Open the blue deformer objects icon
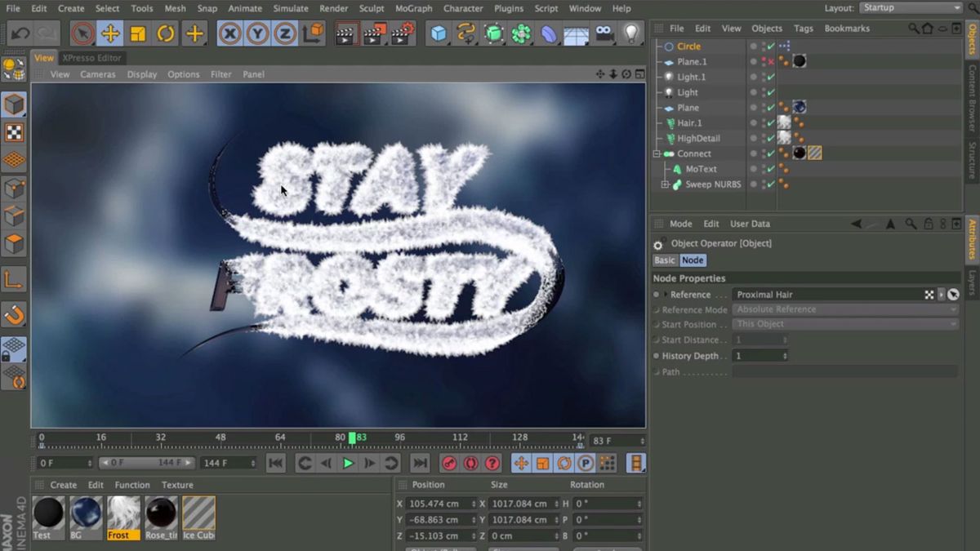 (x=549, y=33)
